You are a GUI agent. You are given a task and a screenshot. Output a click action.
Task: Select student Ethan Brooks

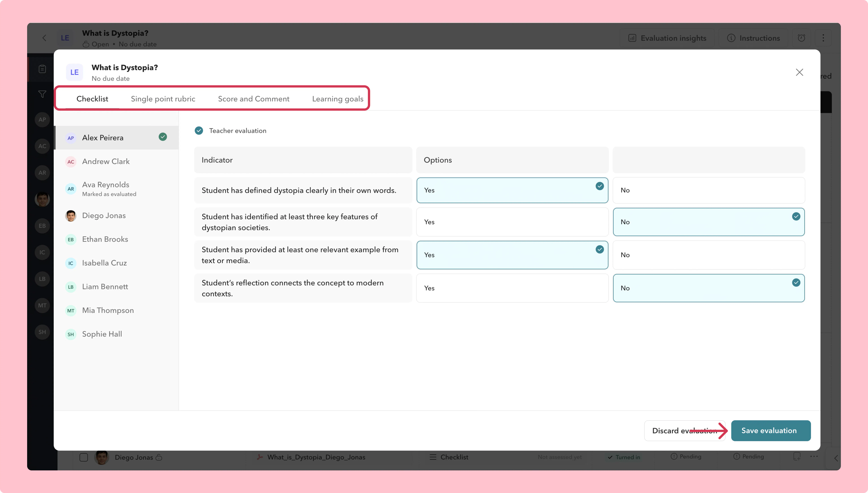point(116,239)
